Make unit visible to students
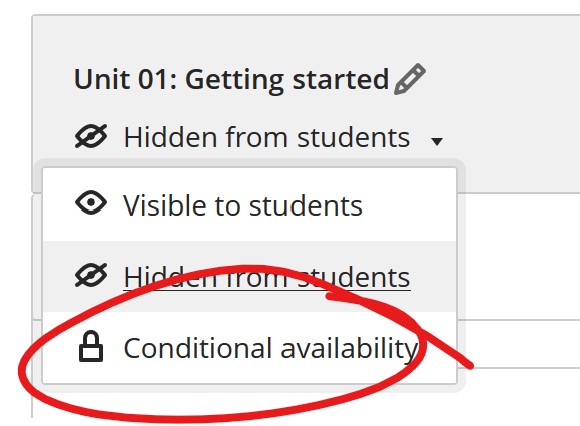Screen dimensions: 580x426 (250, 204)
